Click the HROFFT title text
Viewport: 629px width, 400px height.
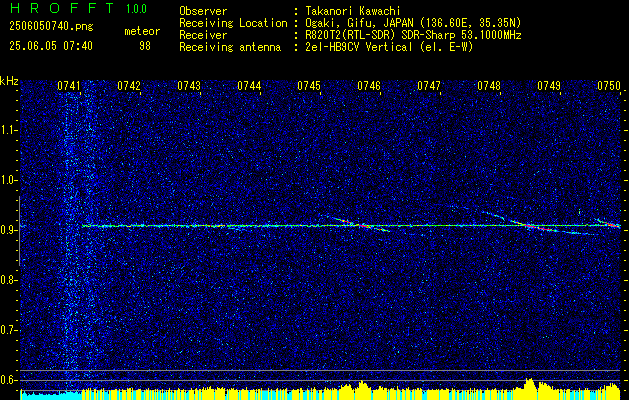click(62, 8)
